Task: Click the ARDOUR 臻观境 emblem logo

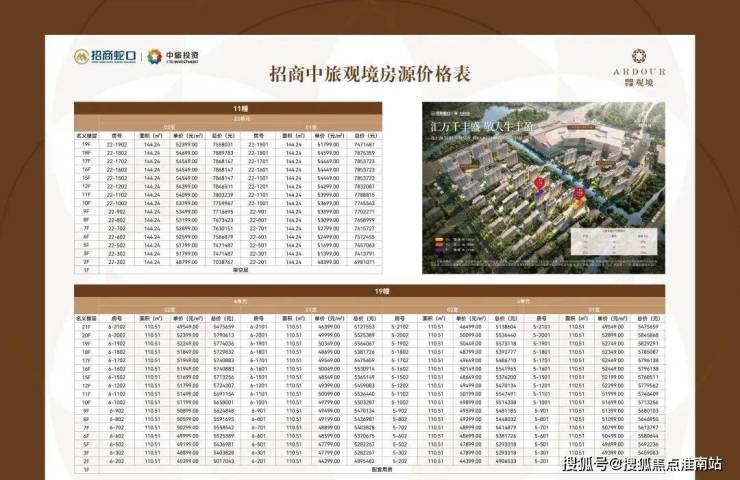Action: click(634, 62)
